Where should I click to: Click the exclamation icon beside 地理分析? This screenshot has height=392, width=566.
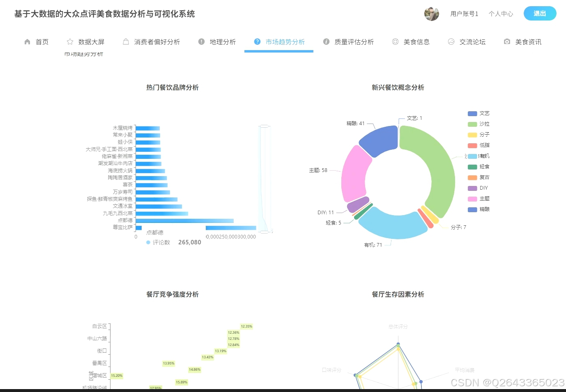(201, 41)
